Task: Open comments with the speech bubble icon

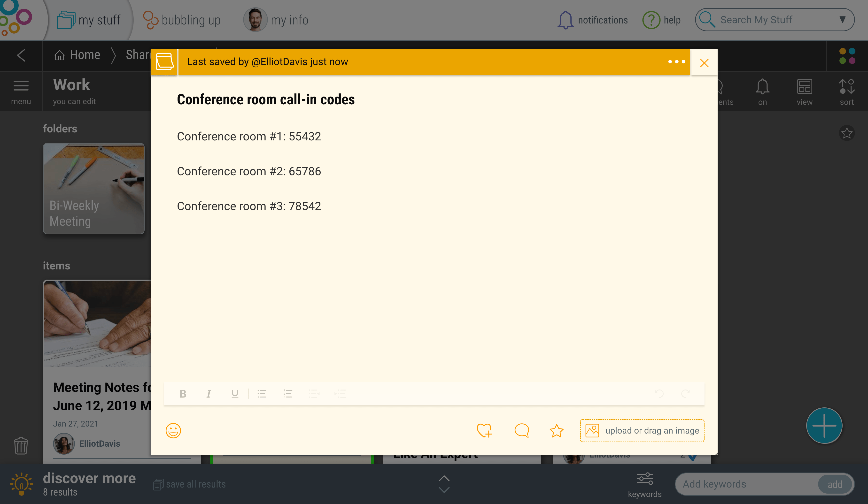Action: pos(522,430)
